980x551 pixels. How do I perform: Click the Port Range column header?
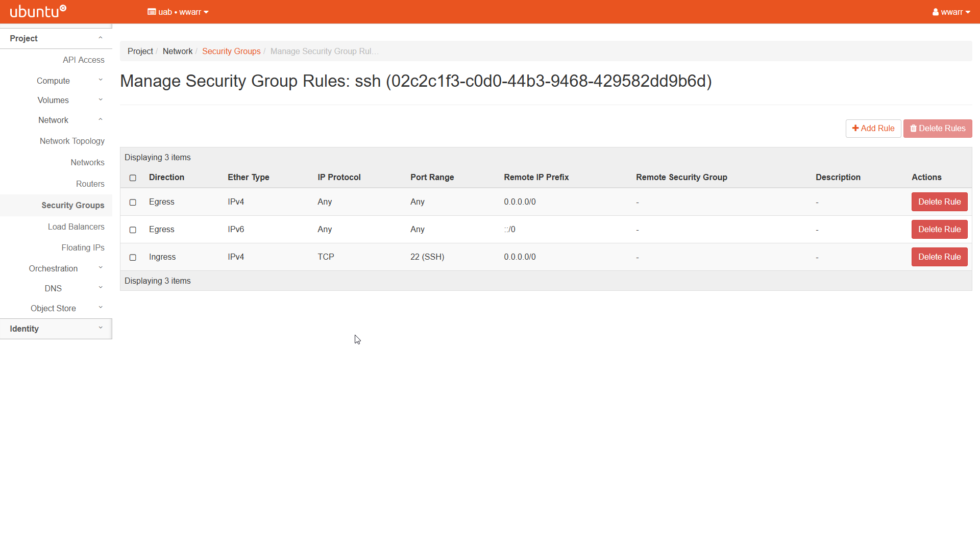tap(432, 177)
